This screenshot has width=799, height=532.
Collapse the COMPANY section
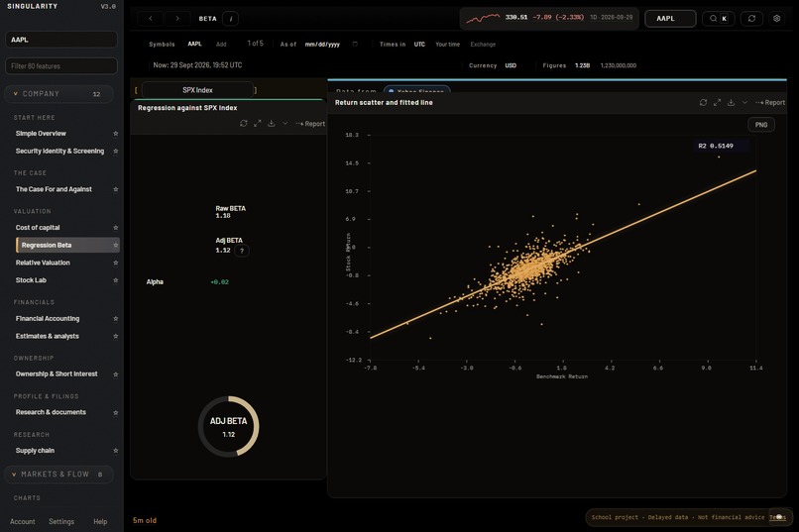[x=58, y=94]
